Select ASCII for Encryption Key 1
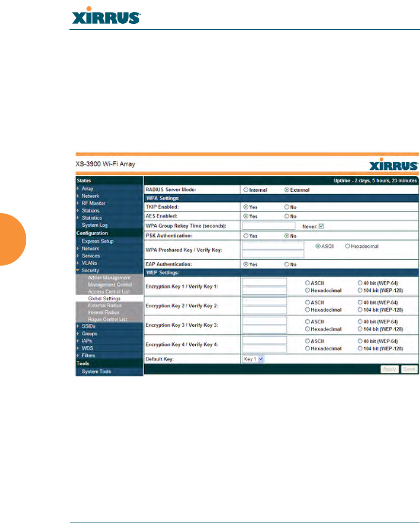This screenshot has width=420, height=523. point(307,283)
